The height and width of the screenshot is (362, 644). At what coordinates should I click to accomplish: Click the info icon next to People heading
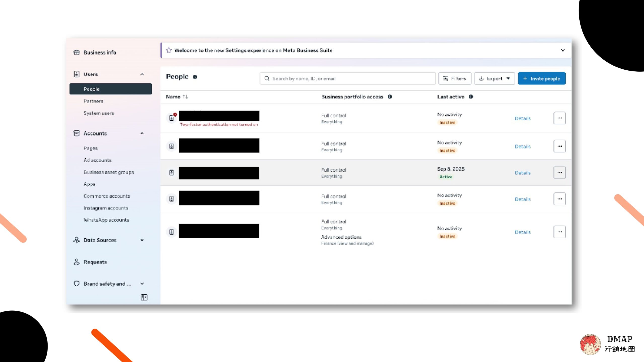(195, 77)
